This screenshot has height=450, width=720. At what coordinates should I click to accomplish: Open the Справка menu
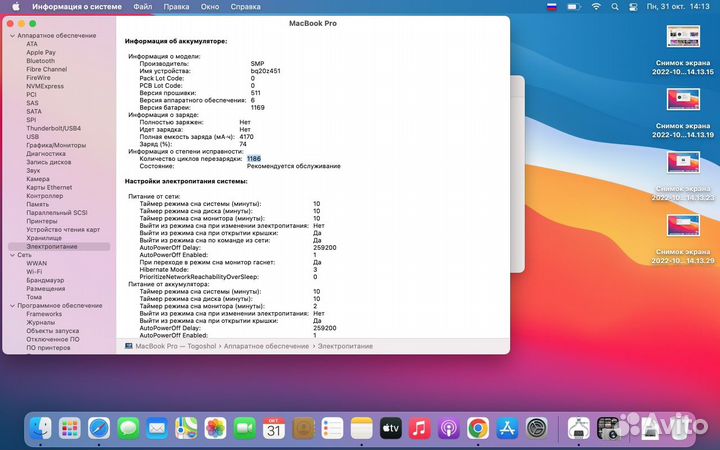[246, 7]
